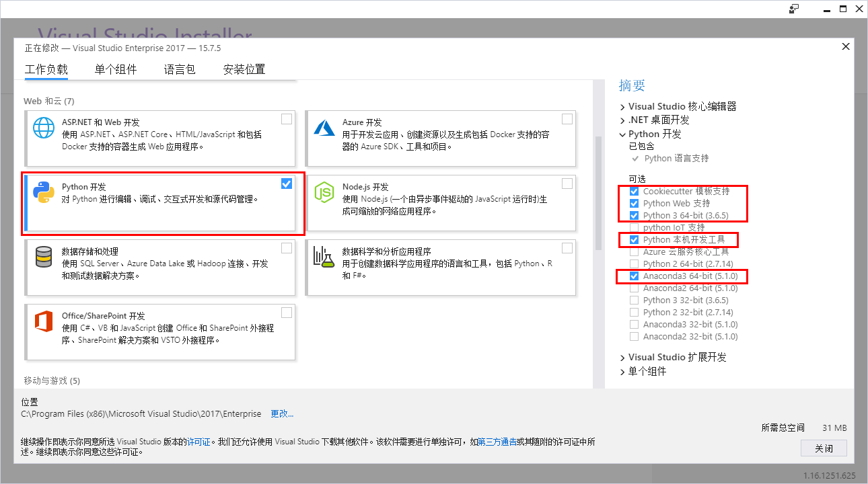Switch to 语言包 tab
This screenshot has height=484, width=868.
coord(180,69)
